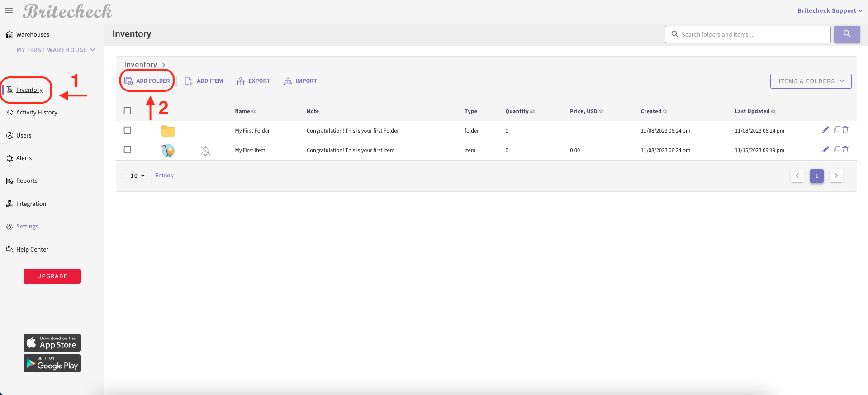The height and width of the screenshot is (395, 868).
Task: Click the 11/15/2023 09:19 pm date
Action: pos(759,150)
